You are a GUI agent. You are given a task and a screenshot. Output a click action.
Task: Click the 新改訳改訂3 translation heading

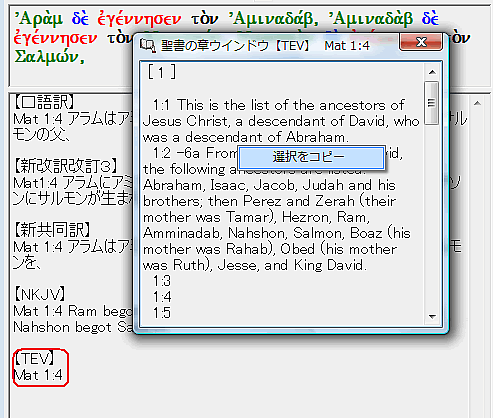tap(66, 165)
